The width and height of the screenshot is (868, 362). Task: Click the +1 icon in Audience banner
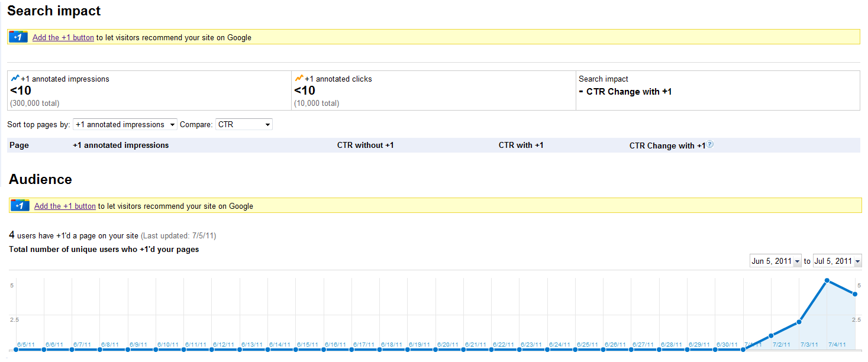point(20,206)
